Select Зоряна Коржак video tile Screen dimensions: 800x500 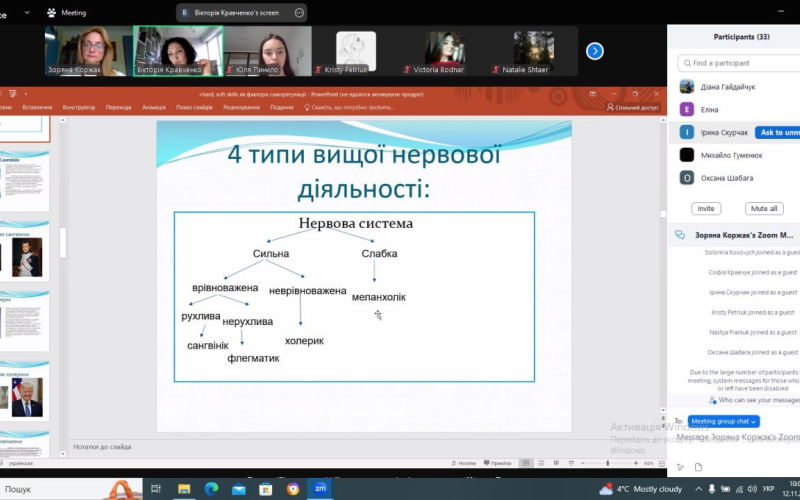click(89, 51)
